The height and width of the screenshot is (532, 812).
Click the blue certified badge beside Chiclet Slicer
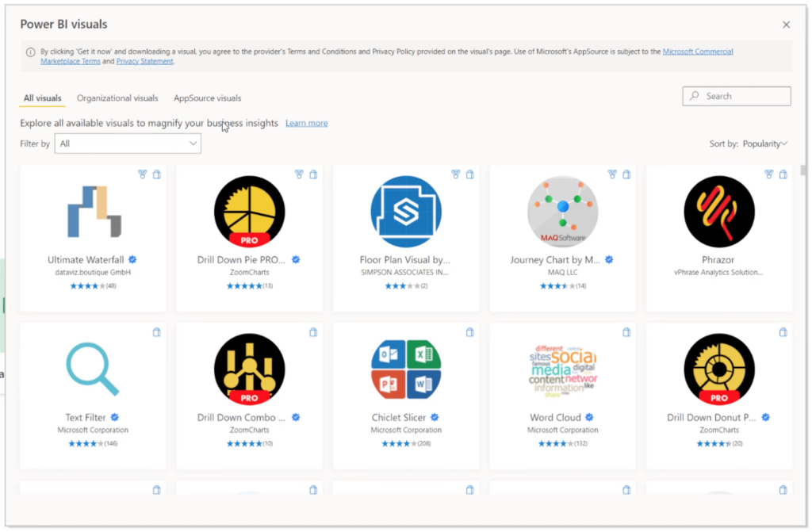pyautogui.click(x=435, y=417)
